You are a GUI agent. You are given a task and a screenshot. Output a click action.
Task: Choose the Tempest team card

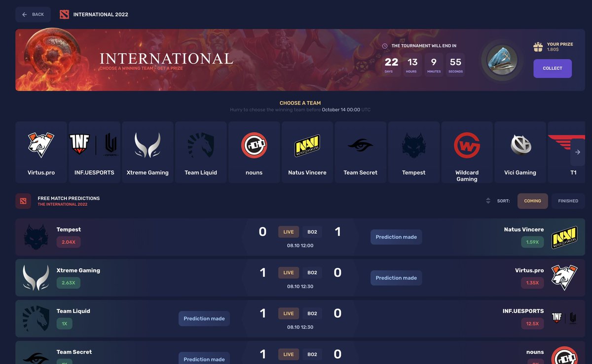(414, 152)
